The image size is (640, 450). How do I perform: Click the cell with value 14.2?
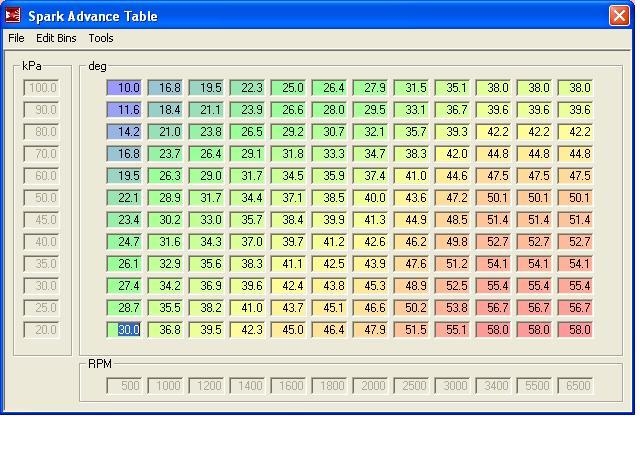tap(125, 132)
